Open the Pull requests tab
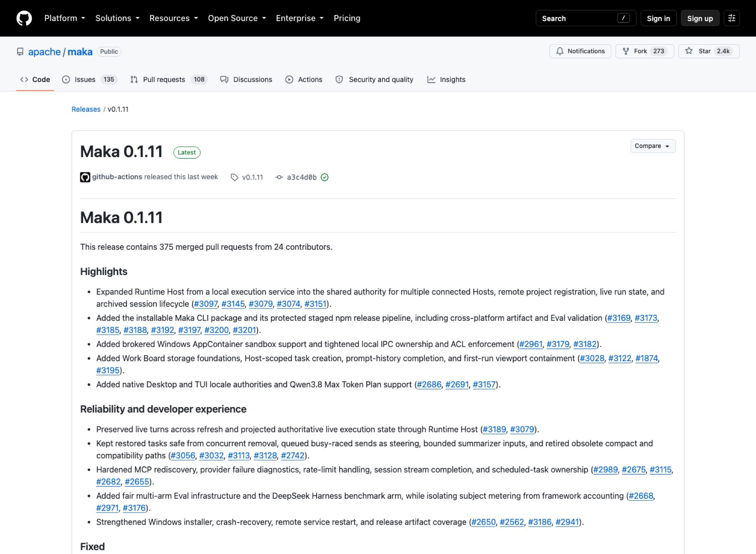Screen dimensions: 756x554 (x=169, y=79)
